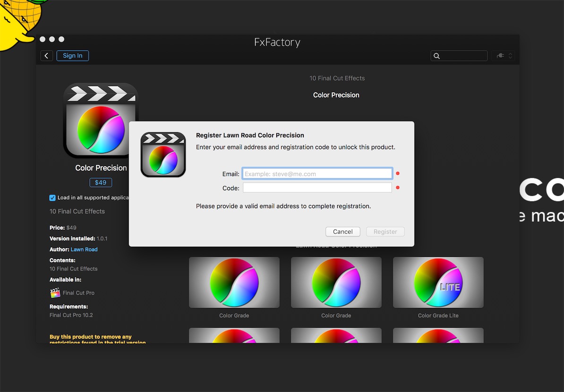The image size is (564, 392).
Task: Click the disabled Register button
Action: pyautogui.click(x=385, y=231)
